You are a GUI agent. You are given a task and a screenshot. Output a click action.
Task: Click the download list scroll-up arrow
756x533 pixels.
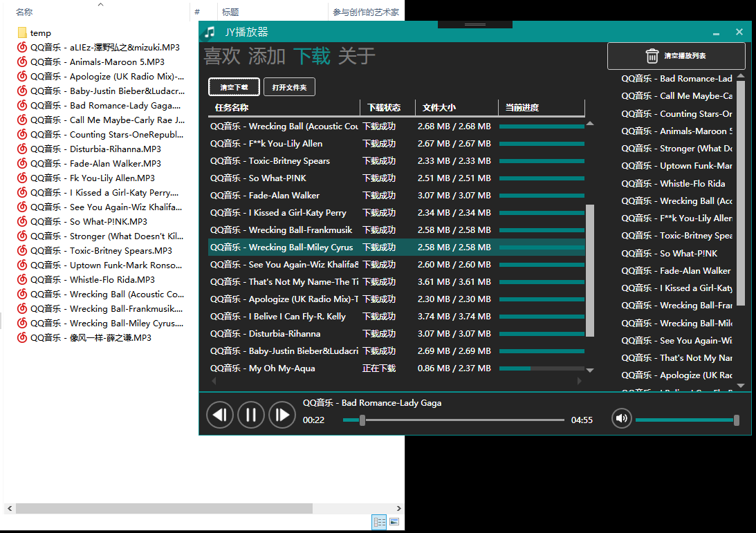click(590, 124)
